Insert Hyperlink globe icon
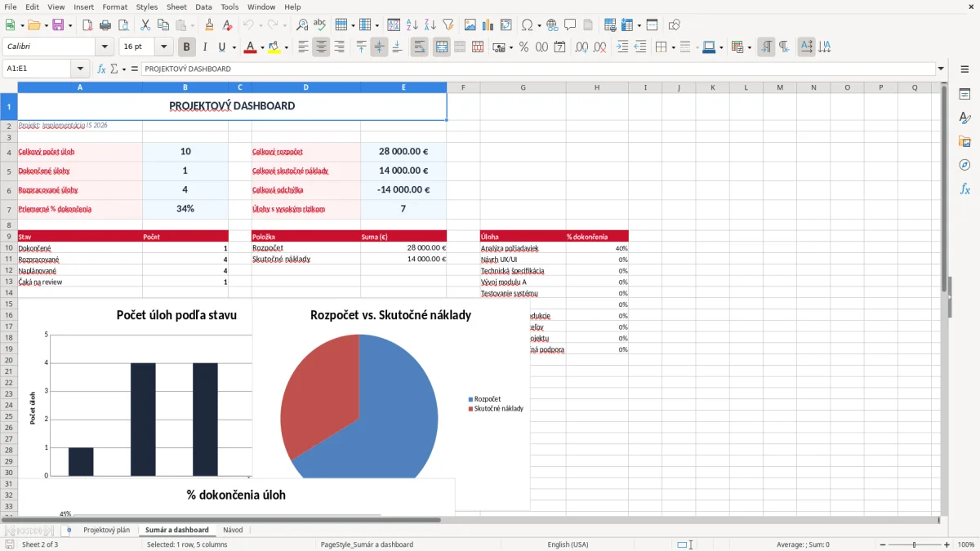 552,25
